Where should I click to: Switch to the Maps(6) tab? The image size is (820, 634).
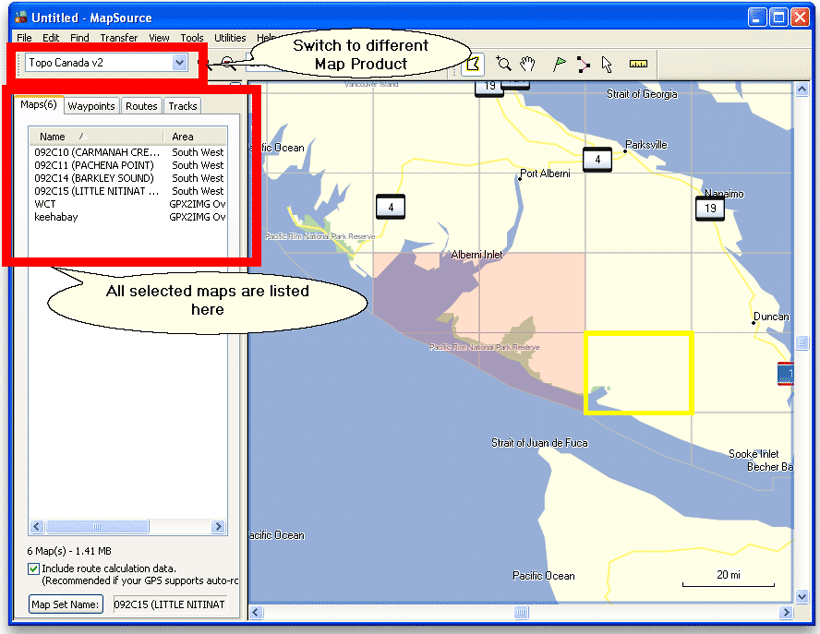(39, 105)
